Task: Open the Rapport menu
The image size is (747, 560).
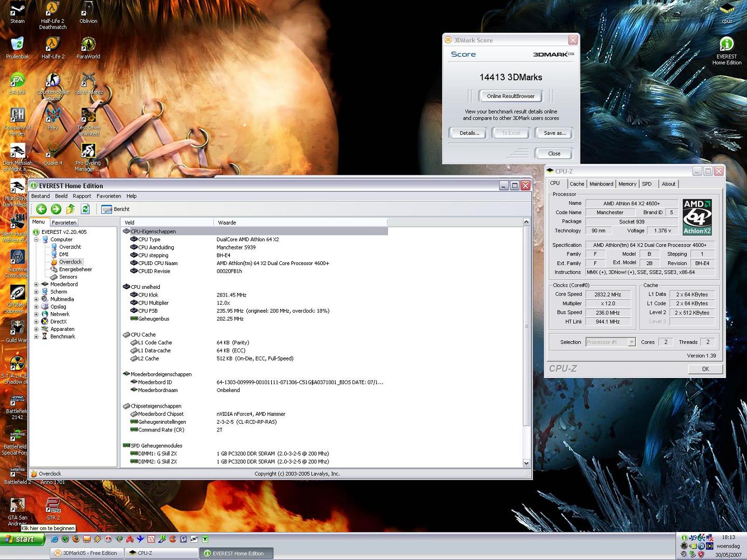Action: coord(82,196)
